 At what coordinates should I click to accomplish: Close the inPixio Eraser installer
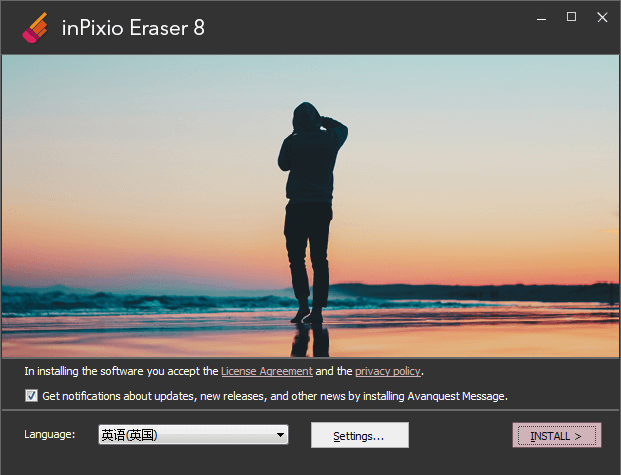tap(602, 17)
